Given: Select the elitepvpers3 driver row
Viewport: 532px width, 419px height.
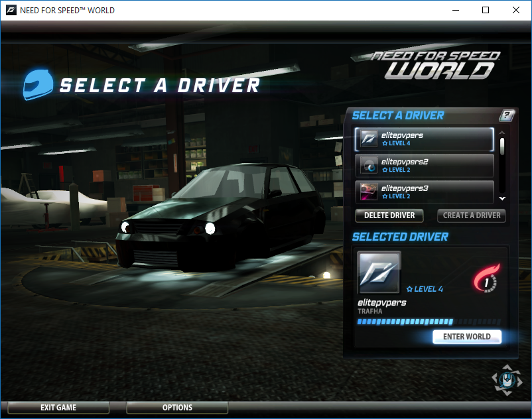Looking at the screenshot, I should click(424, 192).
